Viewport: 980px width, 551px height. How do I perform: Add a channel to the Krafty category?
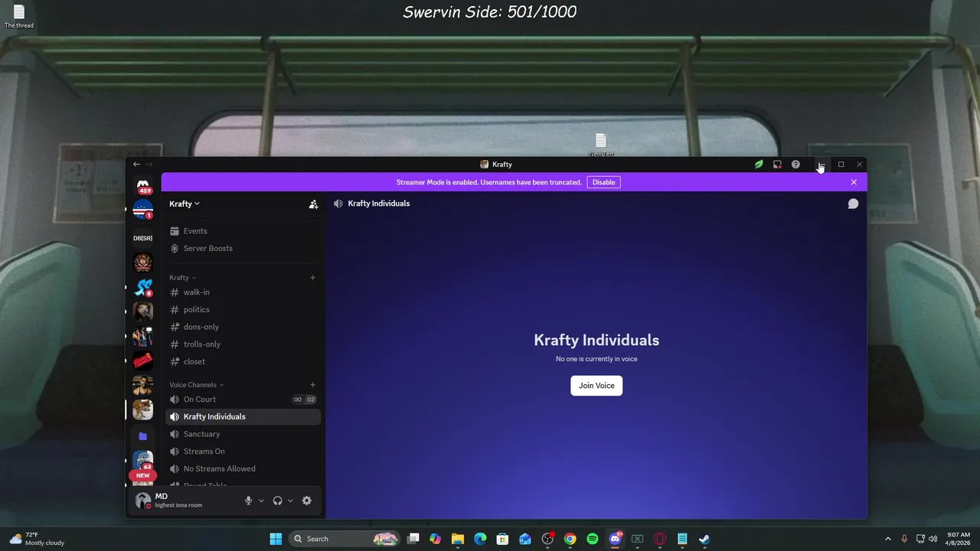click(x=312, y=278)
